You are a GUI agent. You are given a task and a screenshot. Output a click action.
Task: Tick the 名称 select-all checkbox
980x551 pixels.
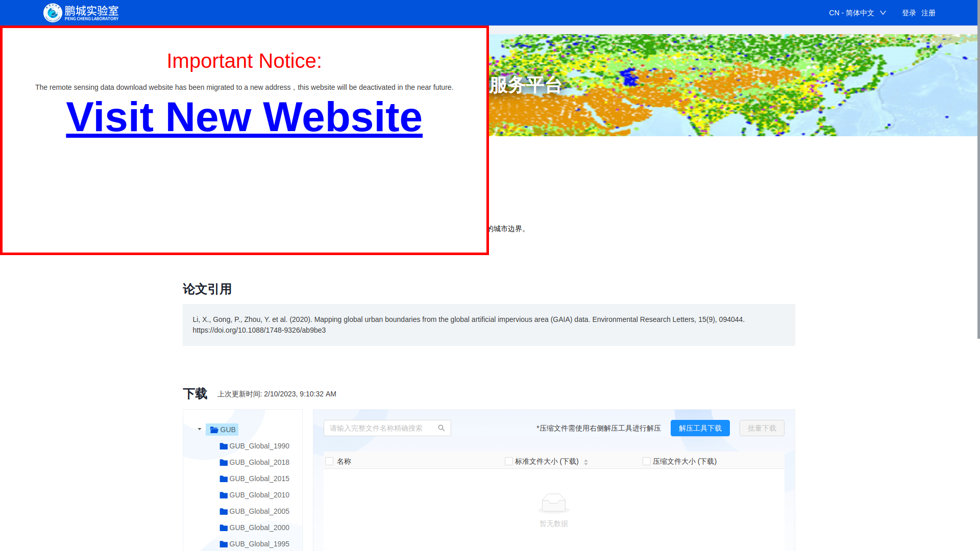(x=329, y=461)
